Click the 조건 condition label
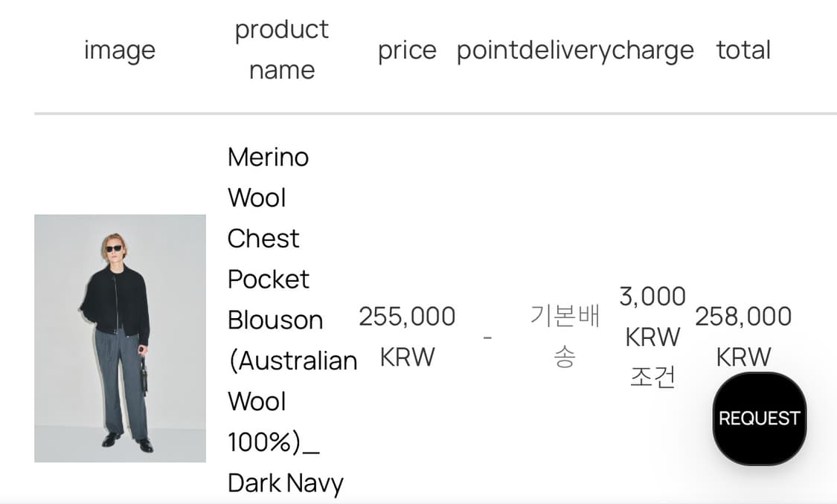837x504 pixels. click(x=652, y=378)
